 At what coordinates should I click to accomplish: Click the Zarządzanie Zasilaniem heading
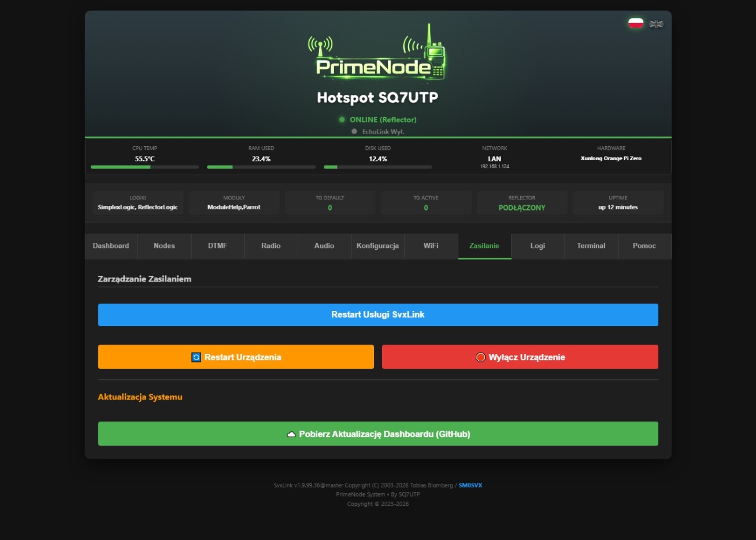[144, 279]
